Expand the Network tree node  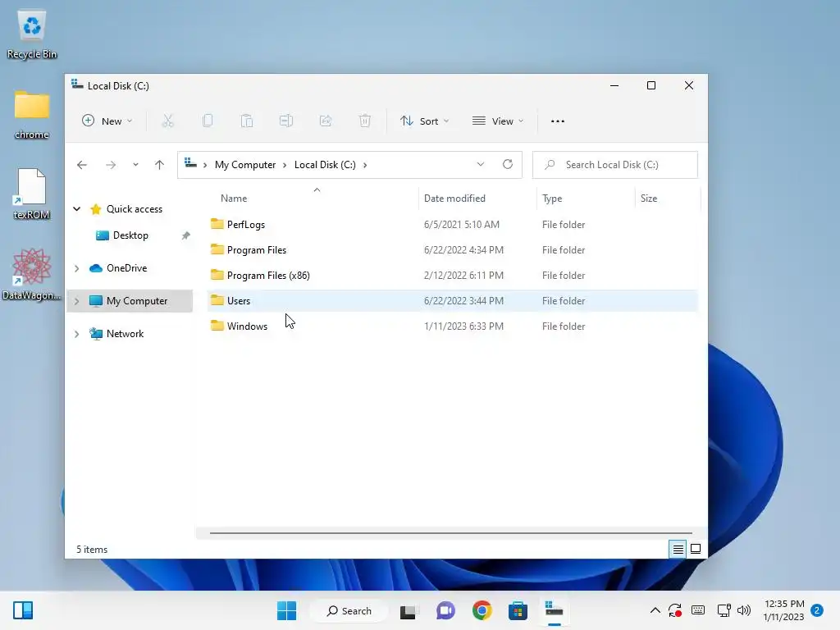point(76,335)
